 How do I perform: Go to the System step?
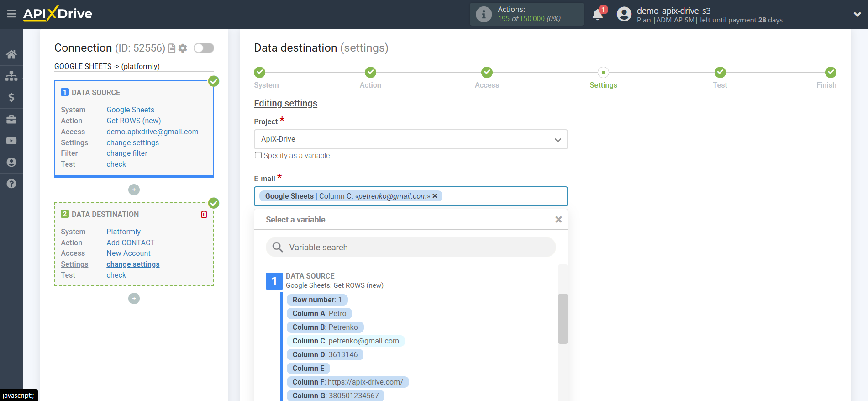tap(260, 72)
